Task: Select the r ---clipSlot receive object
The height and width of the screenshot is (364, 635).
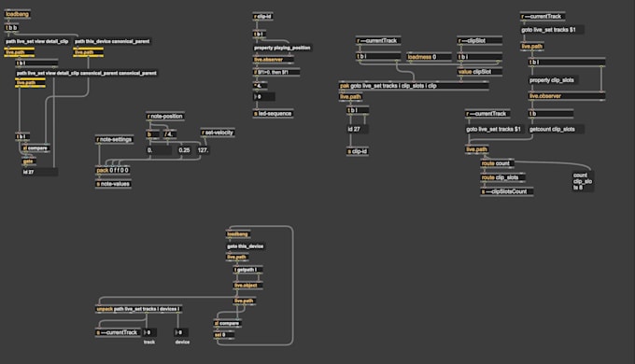Action: point(479,40)
